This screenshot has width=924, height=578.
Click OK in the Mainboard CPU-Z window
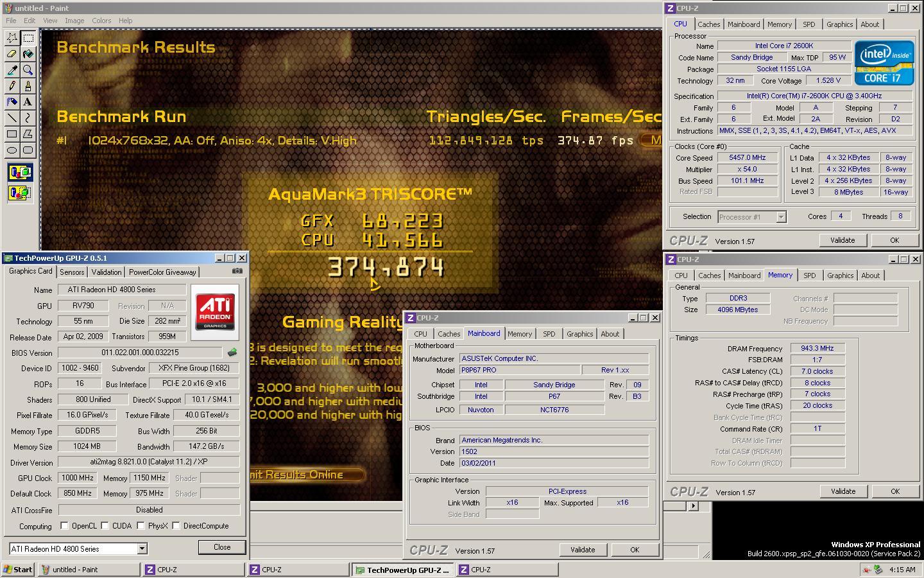pos(635,550)
